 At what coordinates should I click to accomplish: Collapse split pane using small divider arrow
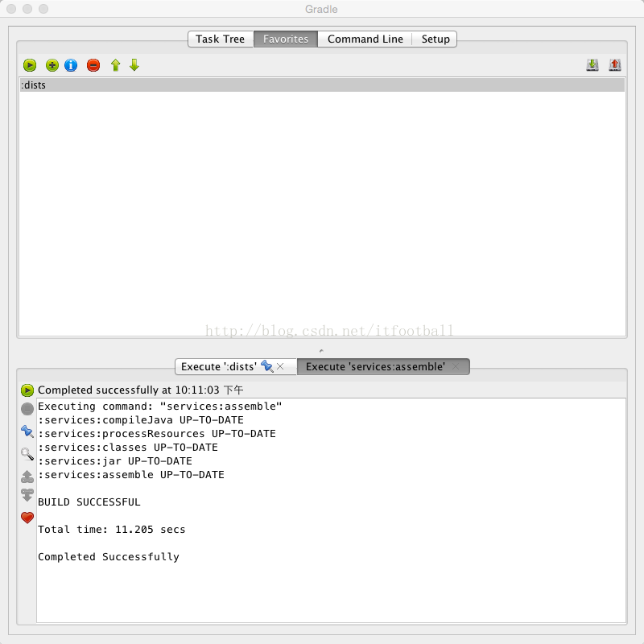pyautogui.click(x=321, y=351)
